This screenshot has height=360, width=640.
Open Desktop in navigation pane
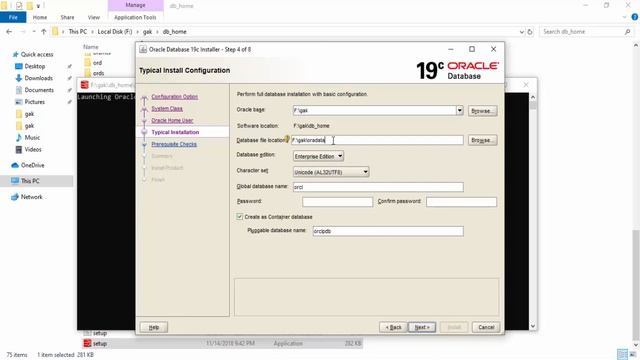[34, 66]
